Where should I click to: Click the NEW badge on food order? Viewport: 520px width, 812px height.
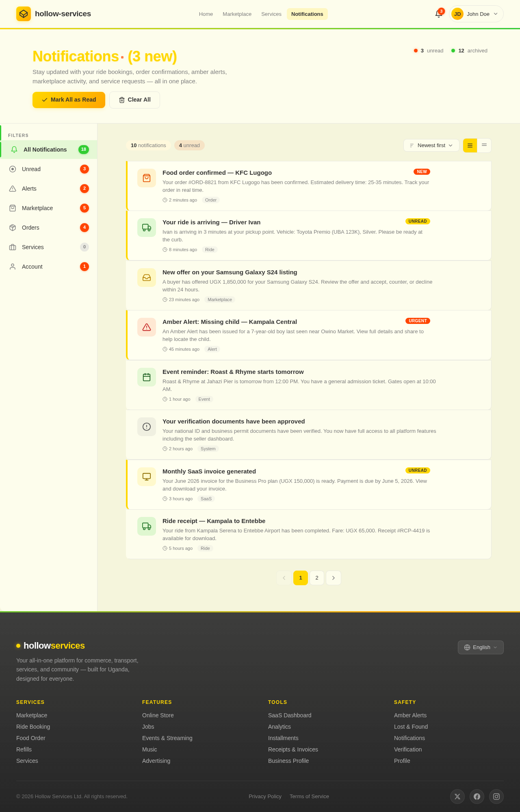pos(422,172)
